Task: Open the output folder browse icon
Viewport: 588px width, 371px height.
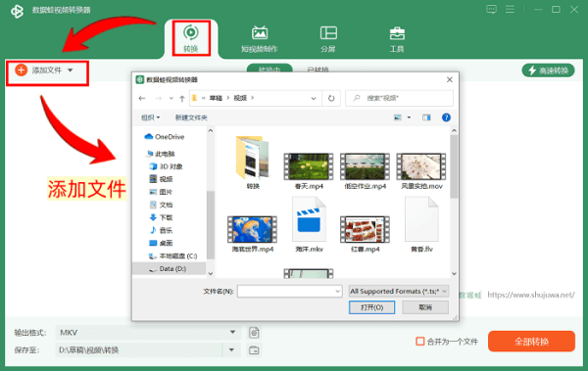Action: click(254, 350)
